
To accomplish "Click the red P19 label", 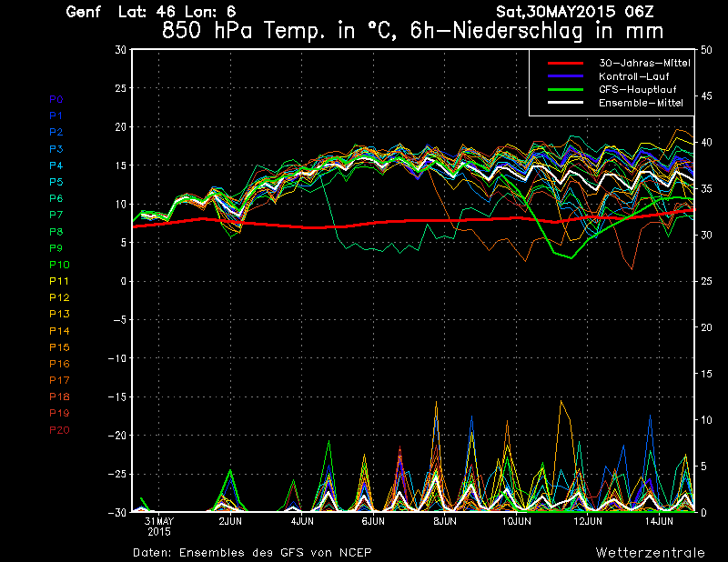I will click(x=59, y=413).
